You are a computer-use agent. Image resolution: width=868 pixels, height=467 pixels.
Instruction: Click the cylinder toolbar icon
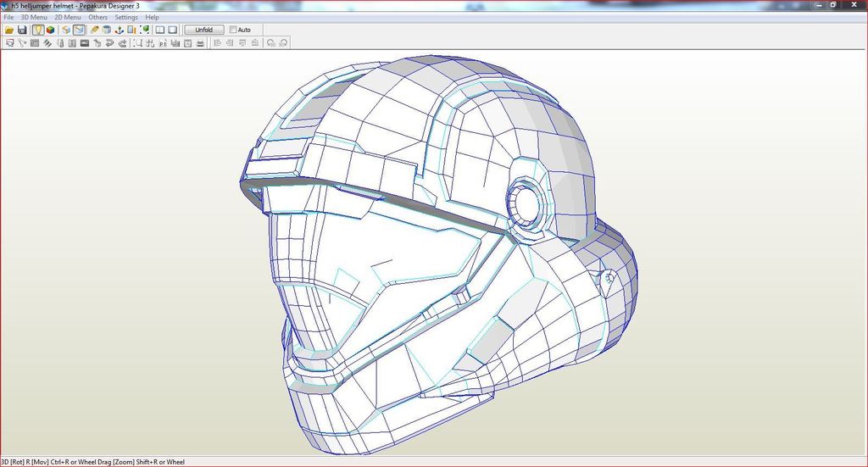point(107,30)
